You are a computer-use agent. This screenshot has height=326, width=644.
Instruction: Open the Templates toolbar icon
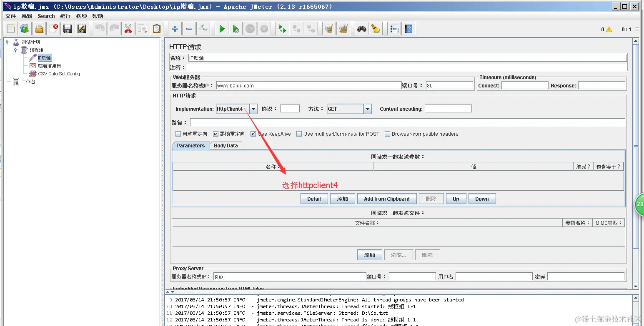click(25, 29)
